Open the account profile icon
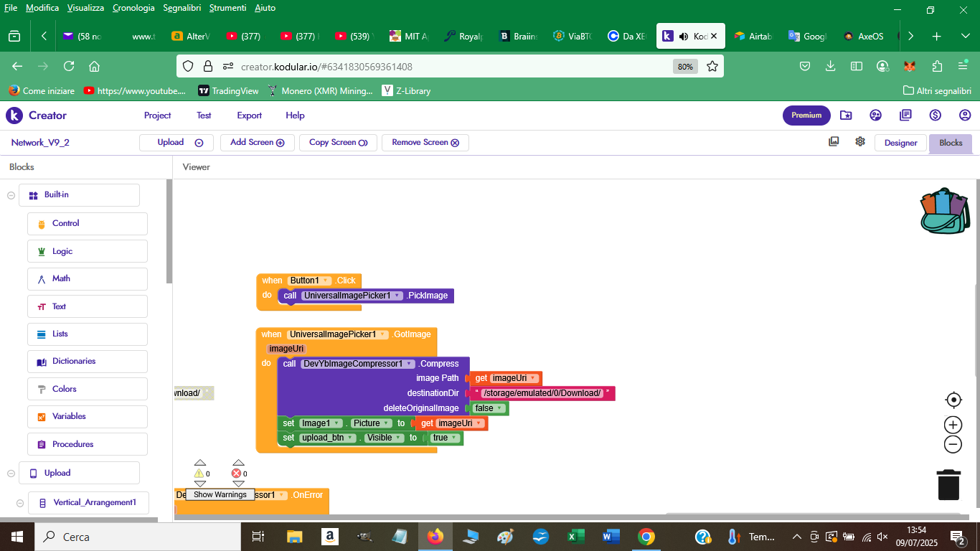The height and width of the screenshot is (551, 980). (x=964, y=115)
